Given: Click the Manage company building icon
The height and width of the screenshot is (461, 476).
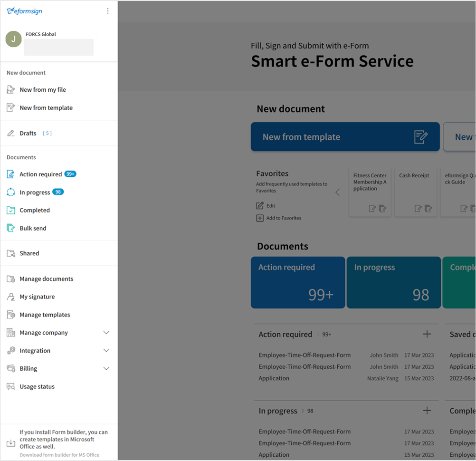Looking at the screenshot, I should 10,333.
